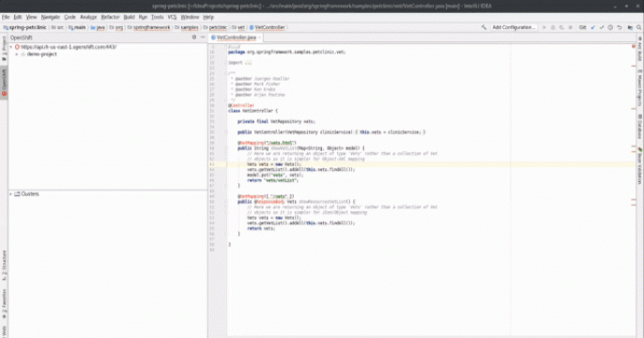Viewport: 644px width, 338px height.
Task: Click the Run with Coverage icon
Action: coord(561,27)
